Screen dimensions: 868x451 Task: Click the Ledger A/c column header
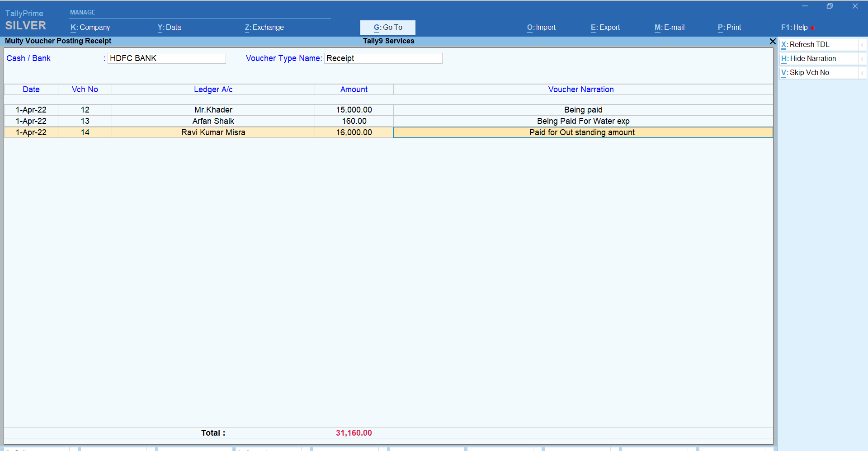(213, 89)
